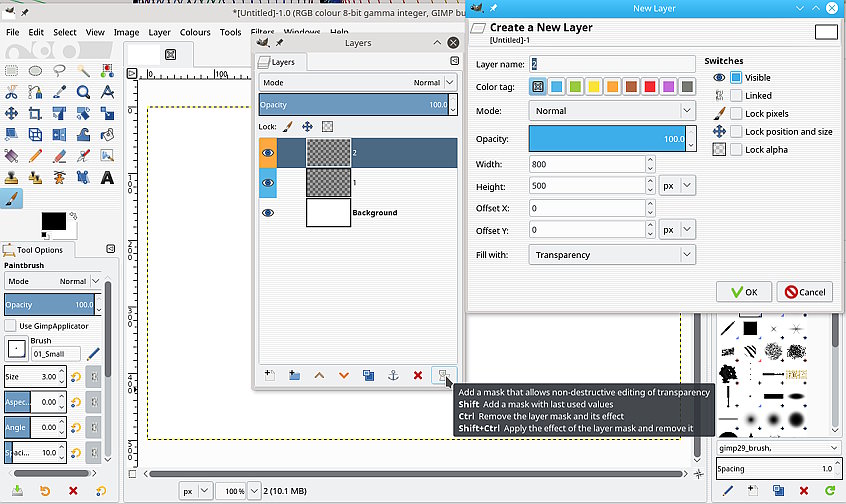The height and width of the screenshot is (504, 846).
Task: Select the Crop tool
Action: pos(35,113)
